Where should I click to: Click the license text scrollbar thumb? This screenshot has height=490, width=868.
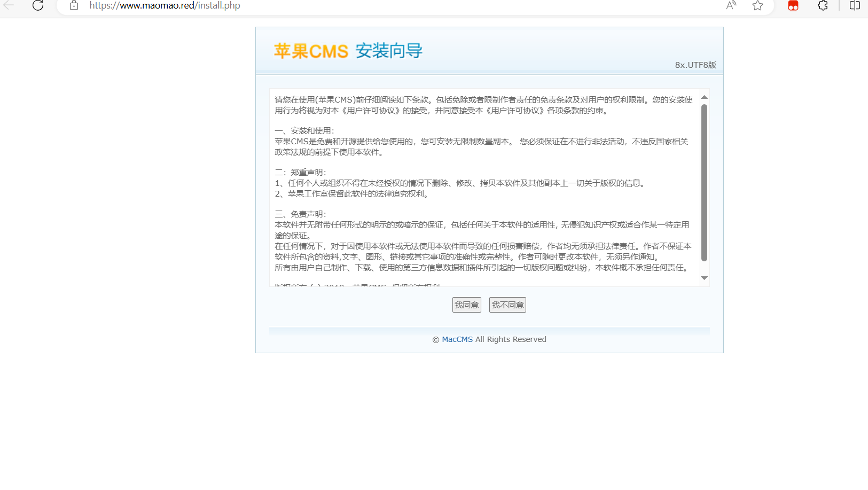coord(704,182)
